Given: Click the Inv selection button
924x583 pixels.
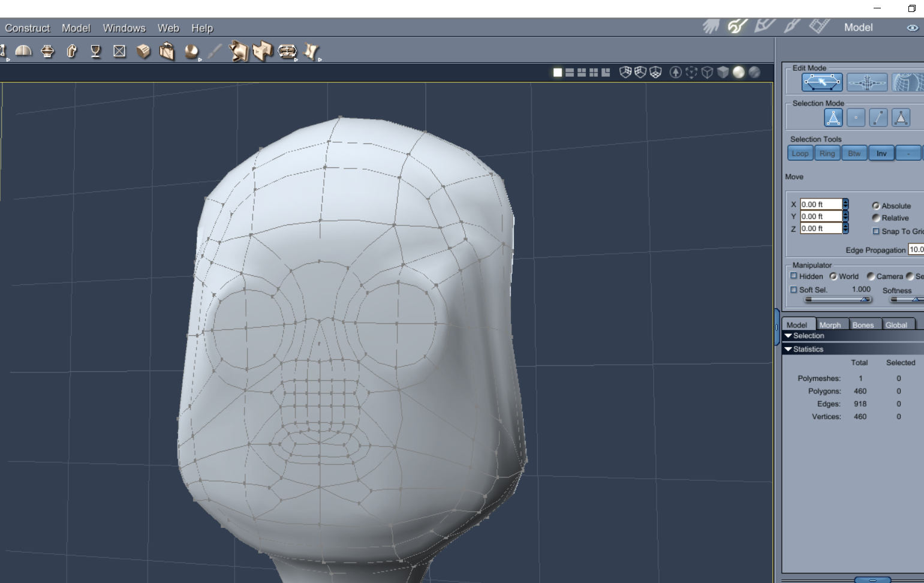Looking at the screenshot, I should 881,154.
